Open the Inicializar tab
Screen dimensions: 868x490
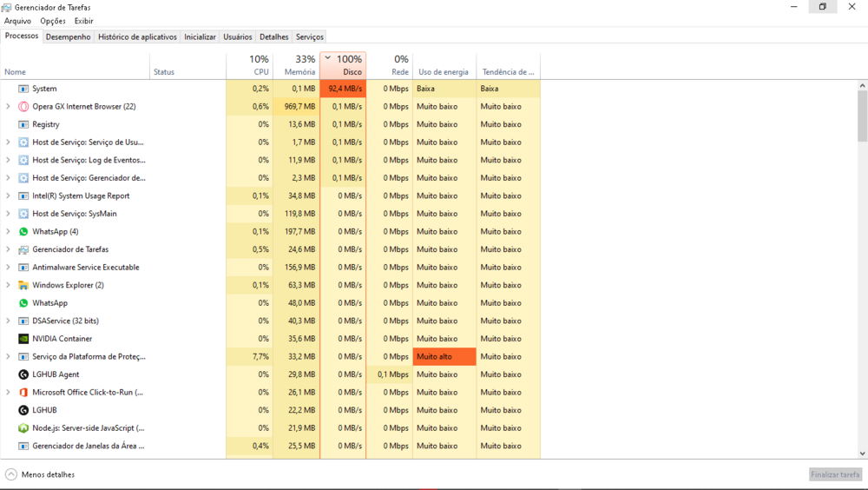tap(200, 37)
